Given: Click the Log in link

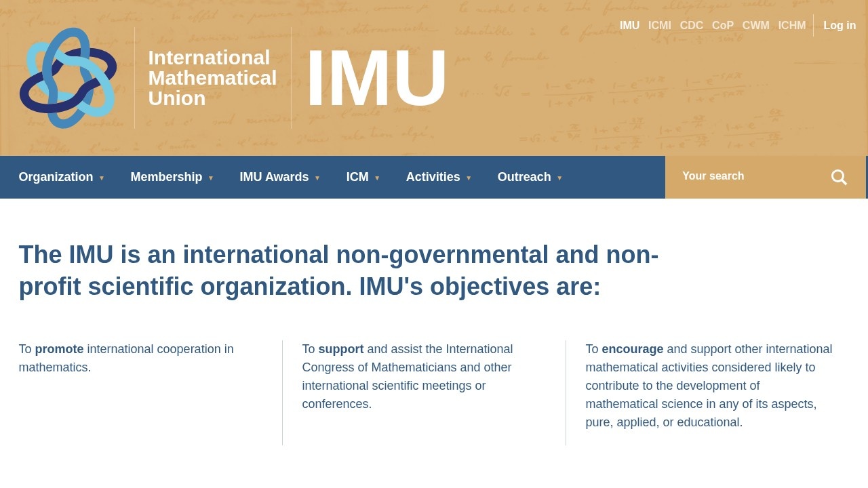Looking at the screenshot, I should coord(840,26).
